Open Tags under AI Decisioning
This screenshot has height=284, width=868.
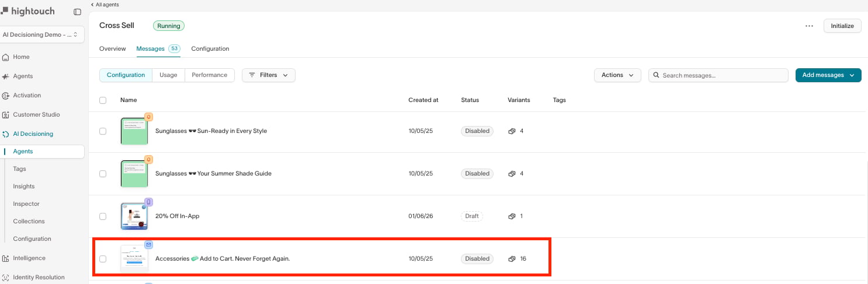point(20,169)
